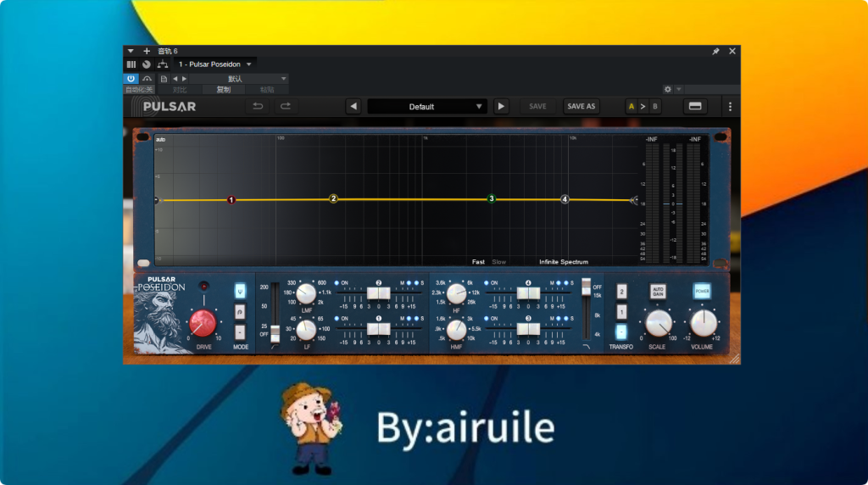
Task: Click the 对比 compare button
Action: (180, 90)
